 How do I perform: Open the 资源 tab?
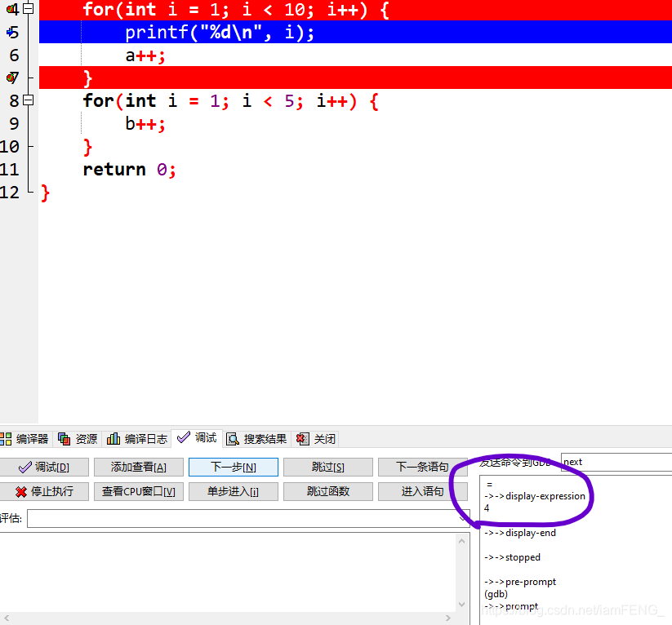point(78,439)
